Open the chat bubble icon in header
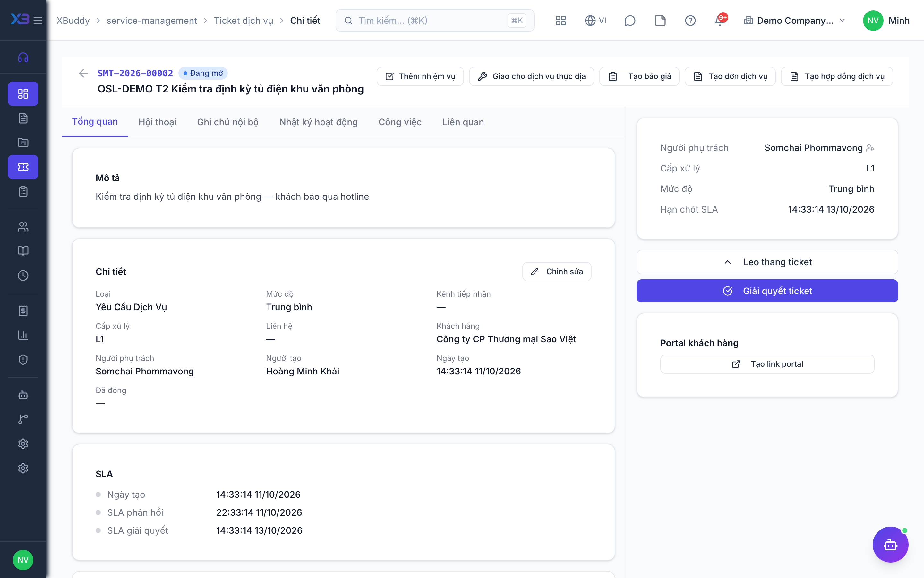 (629, 20)
